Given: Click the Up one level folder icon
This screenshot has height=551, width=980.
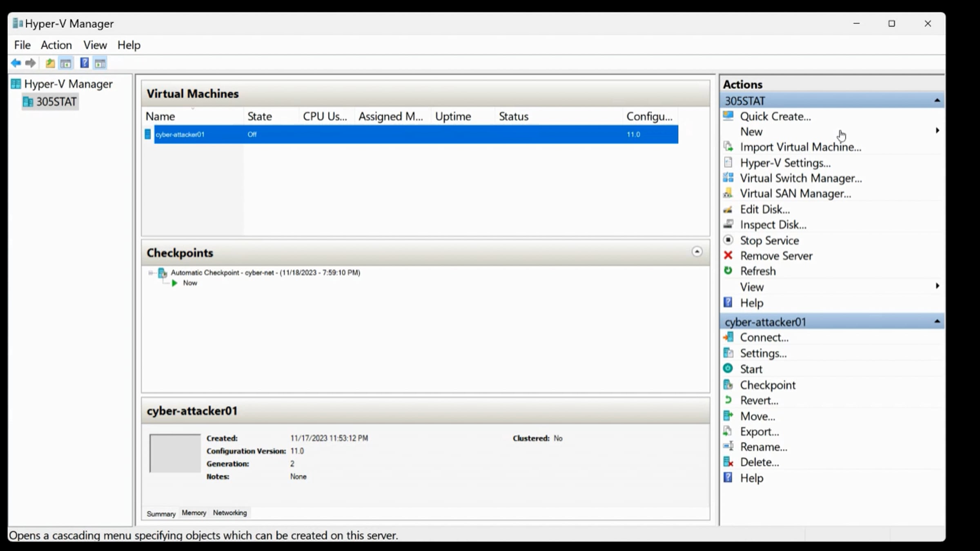Looking at the screenshot, I should 50,63.
